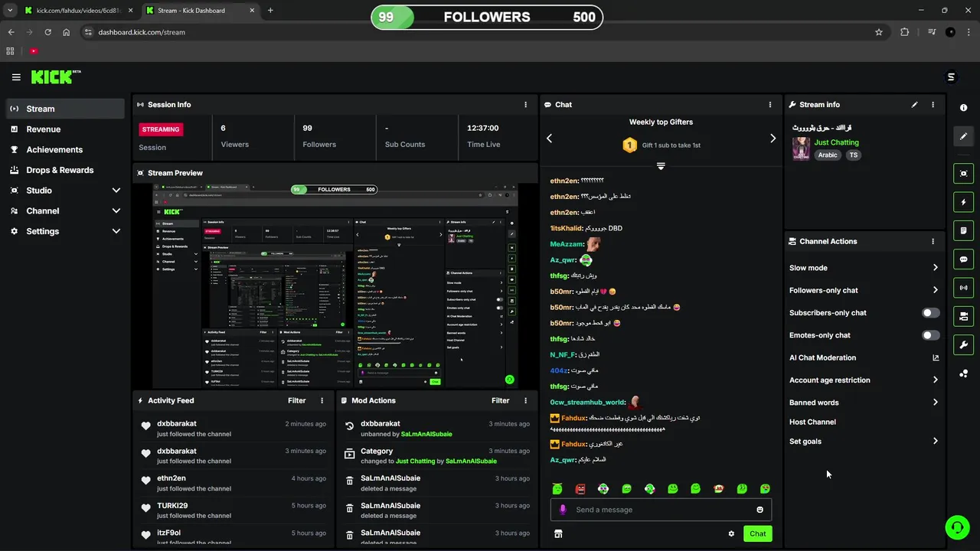
Task: Open Mod Actions options menu
Action: coord(525,400)
